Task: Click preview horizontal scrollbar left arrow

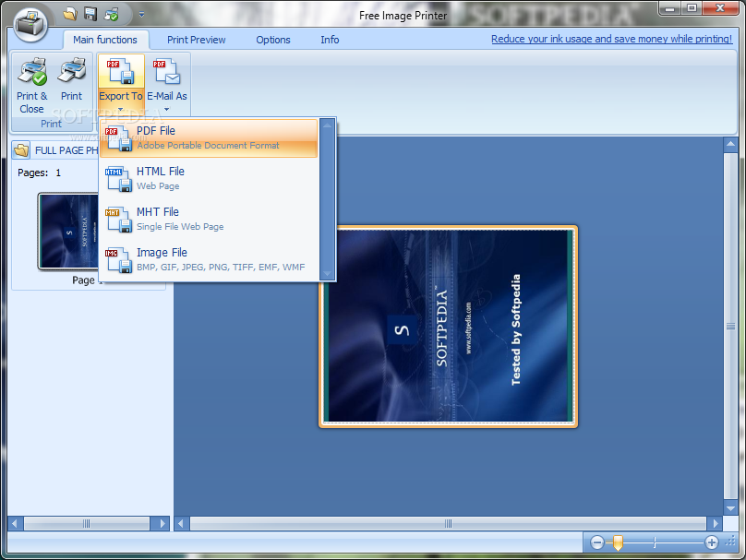Action: point(181,524)
